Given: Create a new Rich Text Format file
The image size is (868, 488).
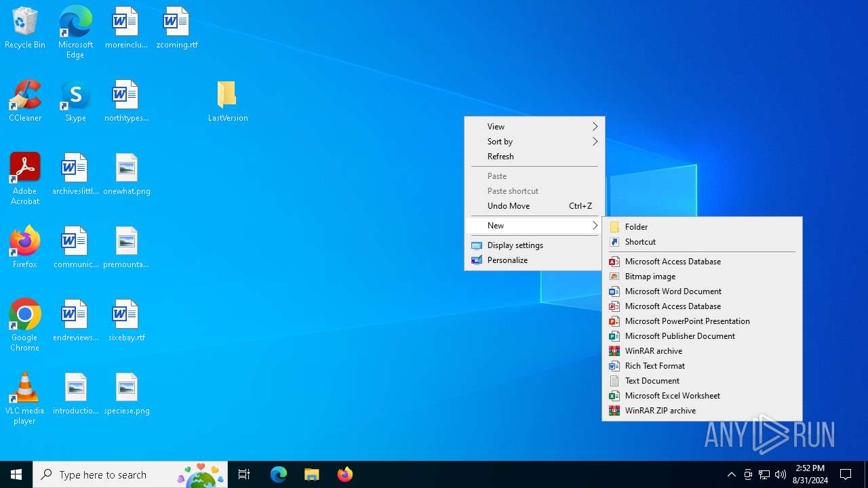Looking at the screenshot, I should pos(702,366).
